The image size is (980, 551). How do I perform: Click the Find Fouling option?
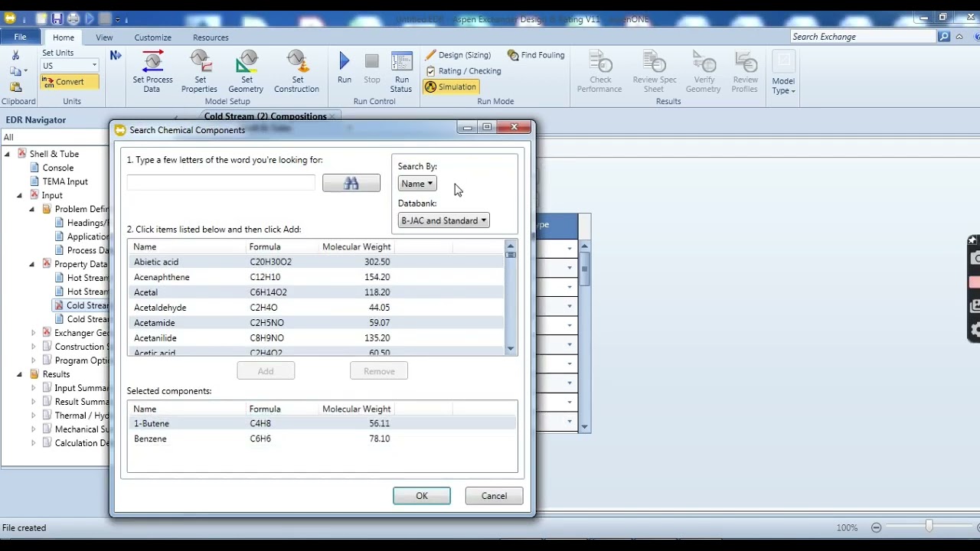(x=536, y=55)
